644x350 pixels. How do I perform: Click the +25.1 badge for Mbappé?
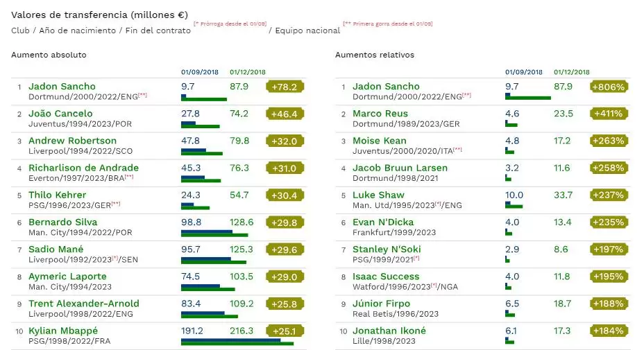tap(285, 331)
